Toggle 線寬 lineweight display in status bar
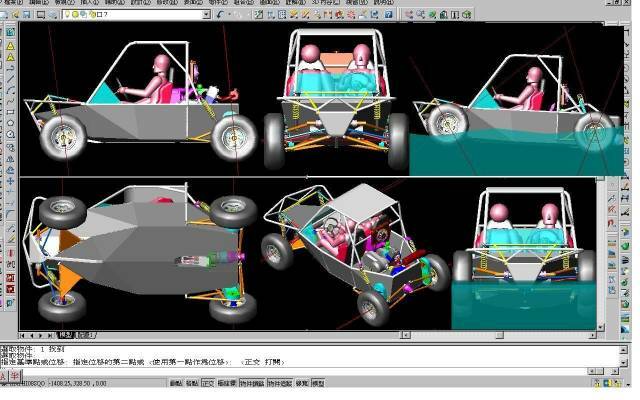Viewport: 640px width, 400px height. 302,383
